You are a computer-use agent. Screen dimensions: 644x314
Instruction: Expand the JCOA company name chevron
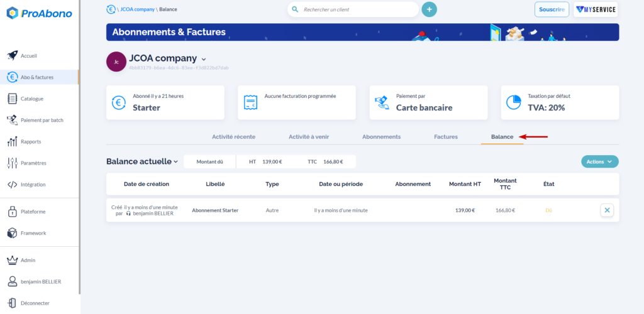tap(204, 60)
